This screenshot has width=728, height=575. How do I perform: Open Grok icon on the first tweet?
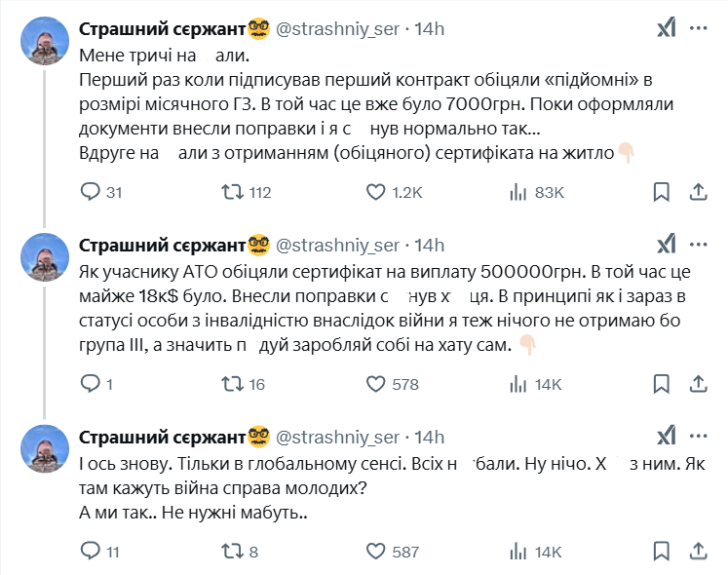[x=667, y=29]
